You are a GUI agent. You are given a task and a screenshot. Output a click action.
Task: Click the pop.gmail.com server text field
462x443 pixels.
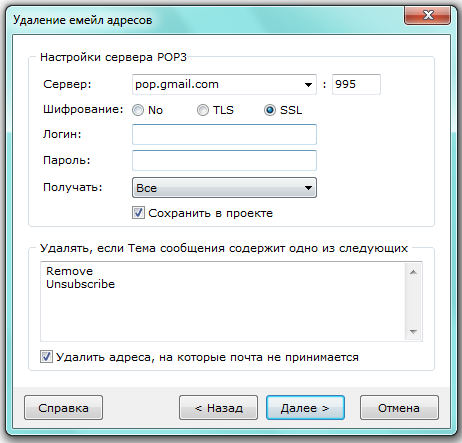click(217, 84)
